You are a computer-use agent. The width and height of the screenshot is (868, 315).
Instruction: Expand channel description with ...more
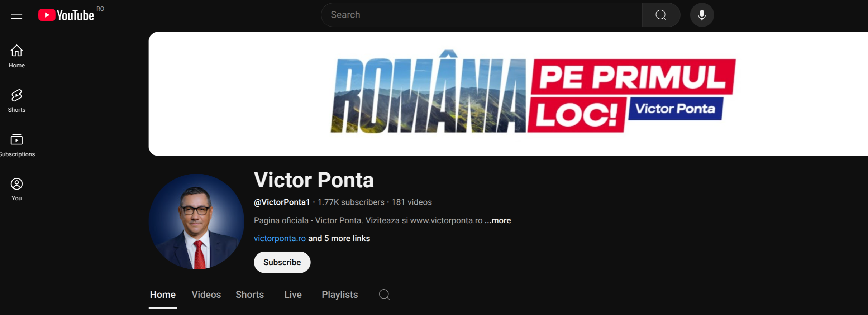click(x=498, y=220)
